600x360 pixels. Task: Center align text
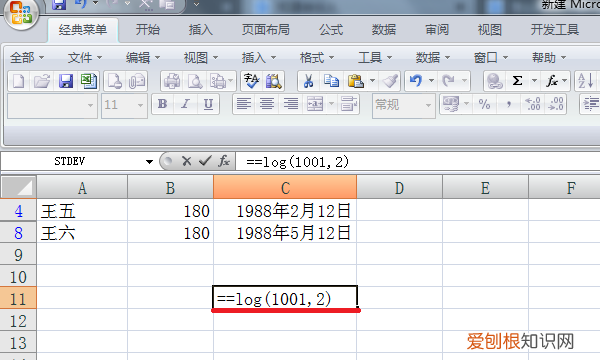click(267, 104)
